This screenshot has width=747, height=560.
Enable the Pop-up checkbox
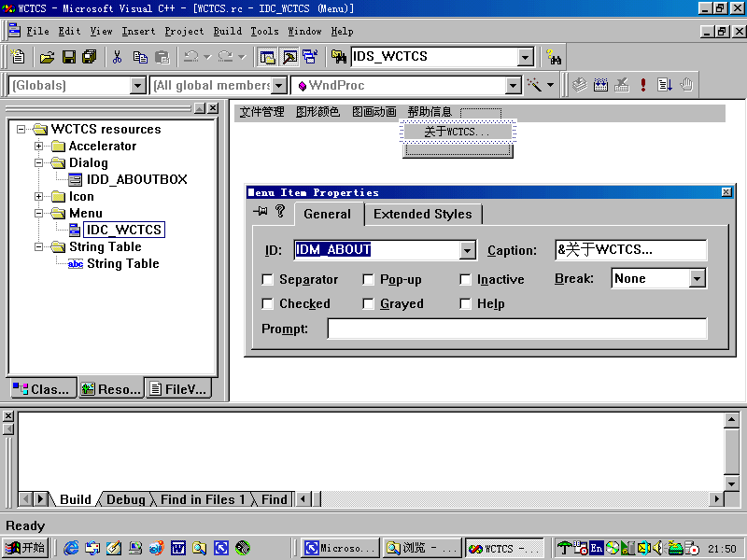tap(368, 279)
